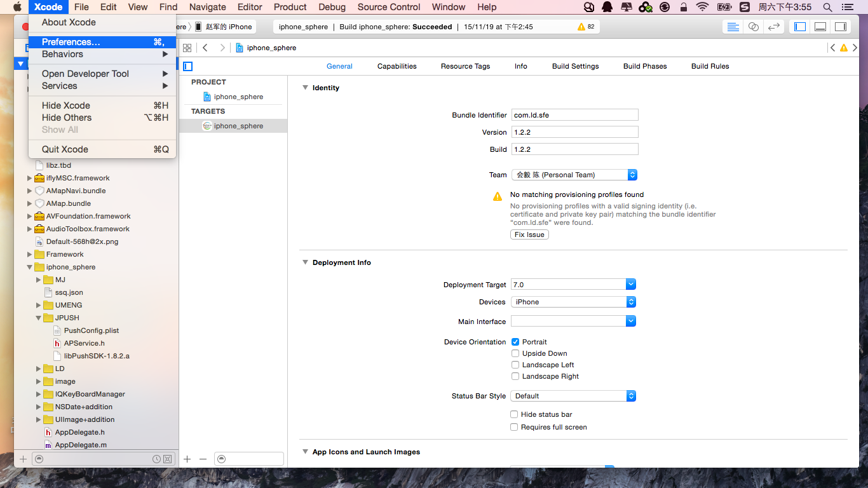Screen dimensions: 868x488
Task: Toggle the project and targets list icon
Action: point(187,66)
